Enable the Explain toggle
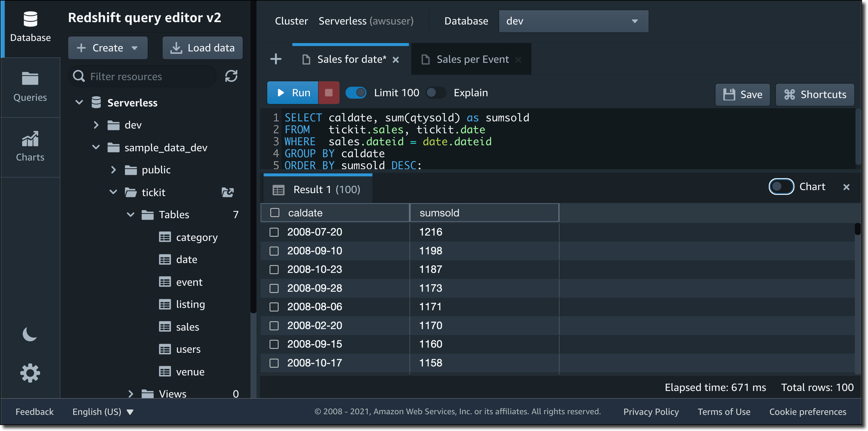 click(x=436, y=93)
